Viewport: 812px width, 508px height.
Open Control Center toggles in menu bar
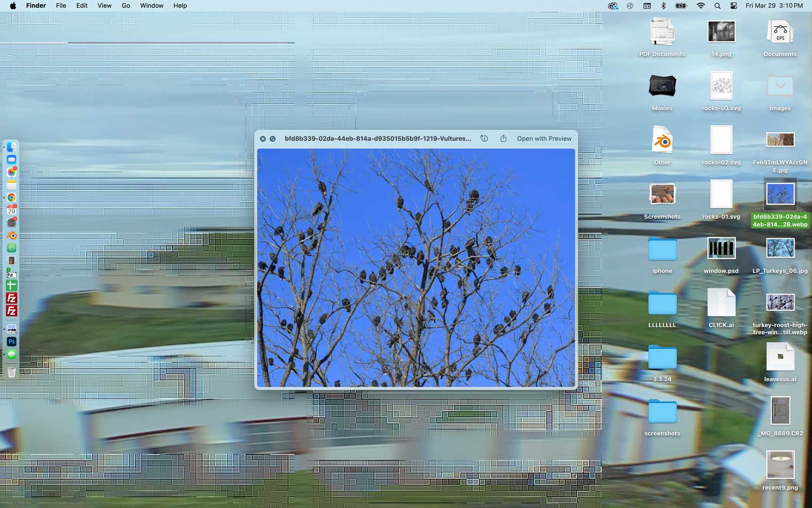734,6
